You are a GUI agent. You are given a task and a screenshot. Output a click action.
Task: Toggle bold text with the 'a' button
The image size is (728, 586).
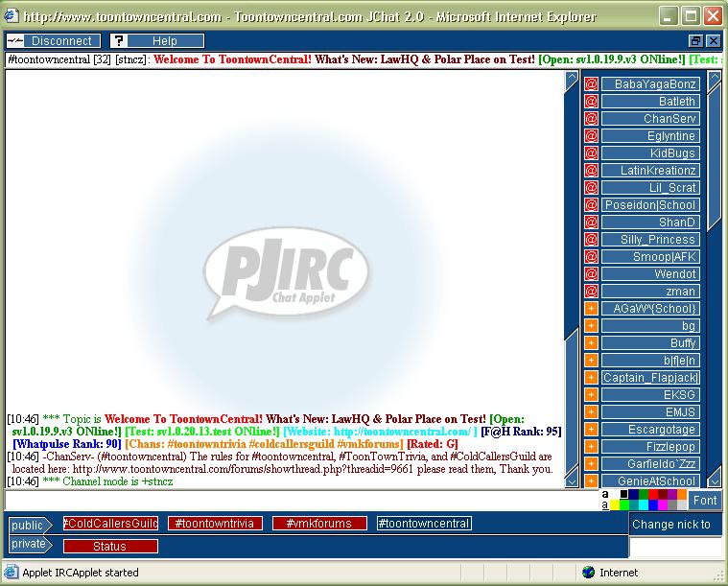tap(605, 494)
